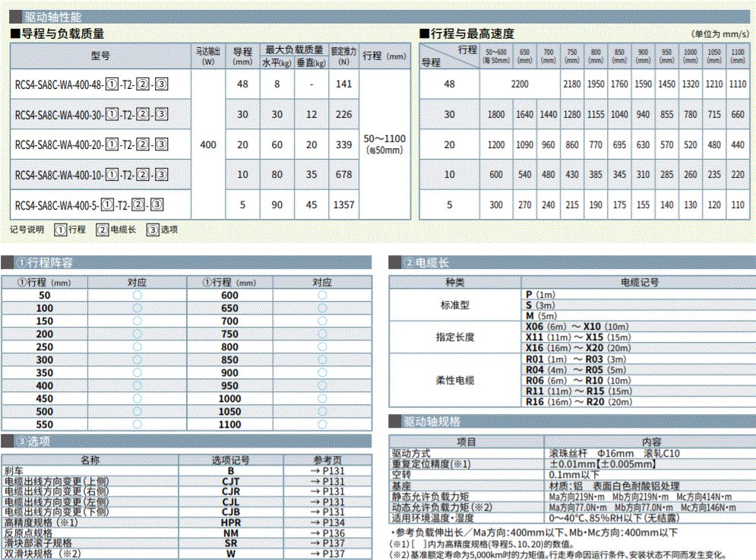
Task: Select rated thrust value 1357
Action: [x=343, y=205]
